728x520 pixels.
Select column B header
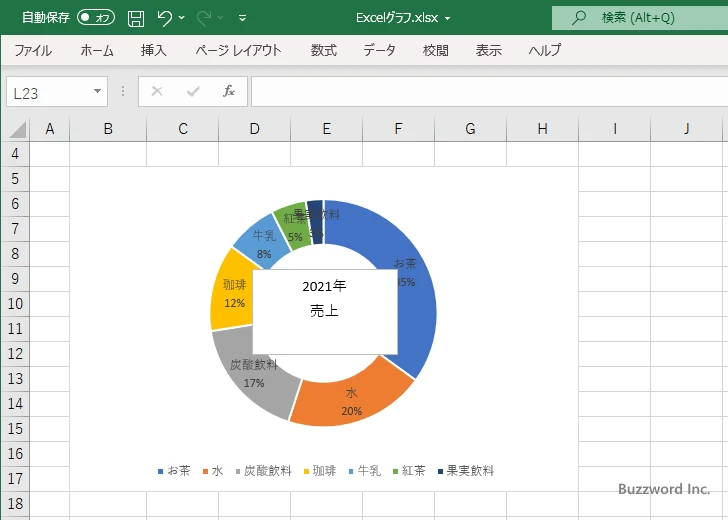(x=108, y=129)
